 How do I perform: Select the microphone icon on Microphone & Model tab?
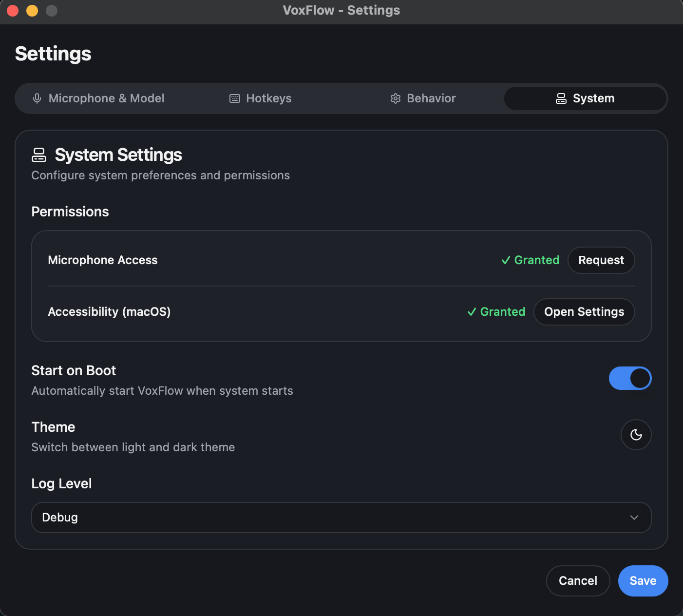(x=37, y=98)
